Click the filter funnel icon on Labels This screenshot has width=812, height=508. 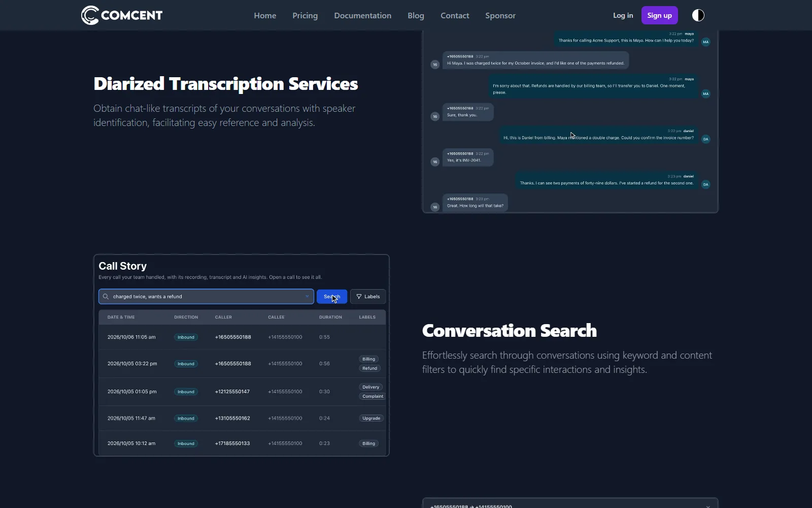(359, 297)
